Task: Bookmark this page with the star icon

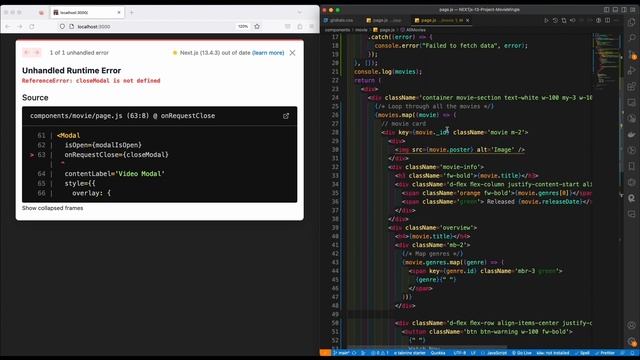Action: pos(257,27)
